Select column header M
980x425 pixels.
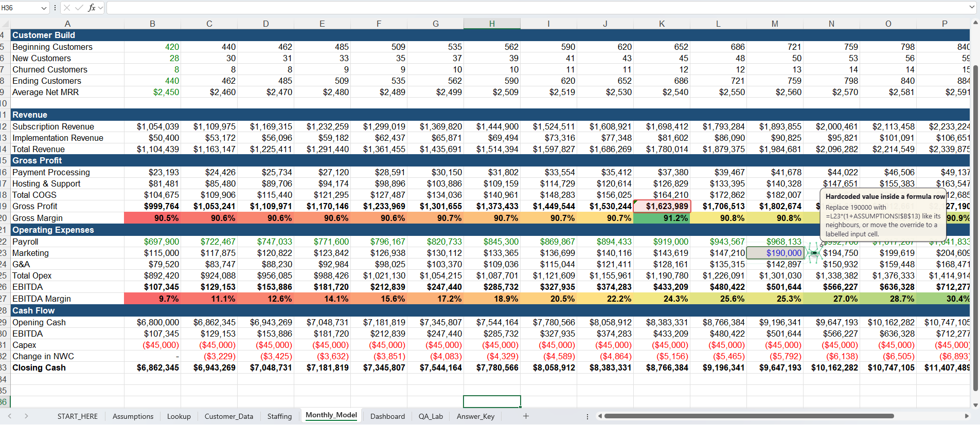tap(775, 24)
